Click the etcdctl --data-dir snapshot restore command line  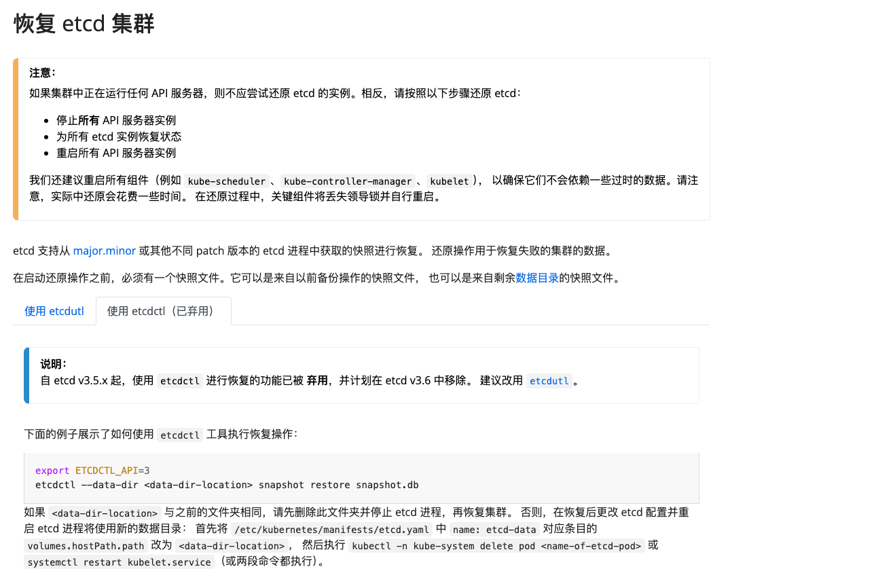(x=227, y=485)
